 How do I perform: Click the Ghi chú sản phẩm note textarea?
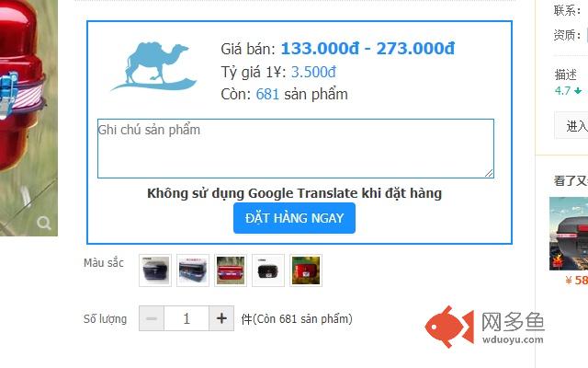pyautogui.click(x=296, y=148)
